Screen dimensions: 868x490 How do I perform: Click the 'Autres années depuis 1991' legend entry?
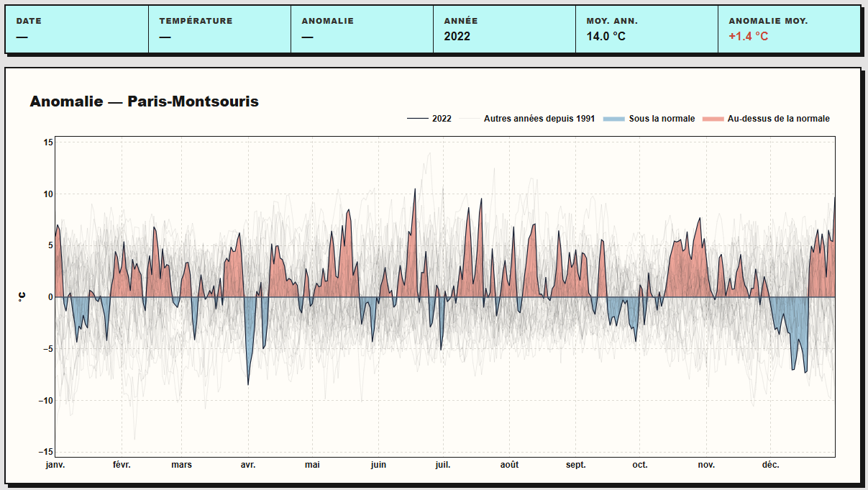[527, 119]
